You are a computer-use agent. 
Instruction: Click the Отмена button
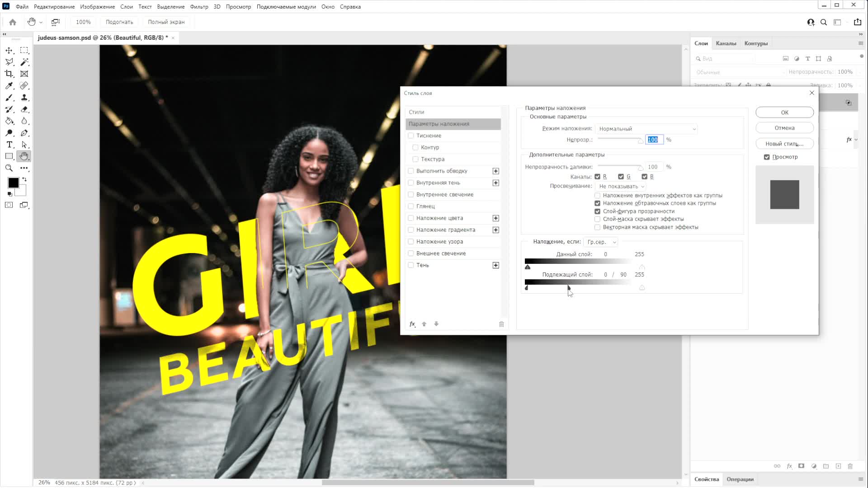coord(784,128)
